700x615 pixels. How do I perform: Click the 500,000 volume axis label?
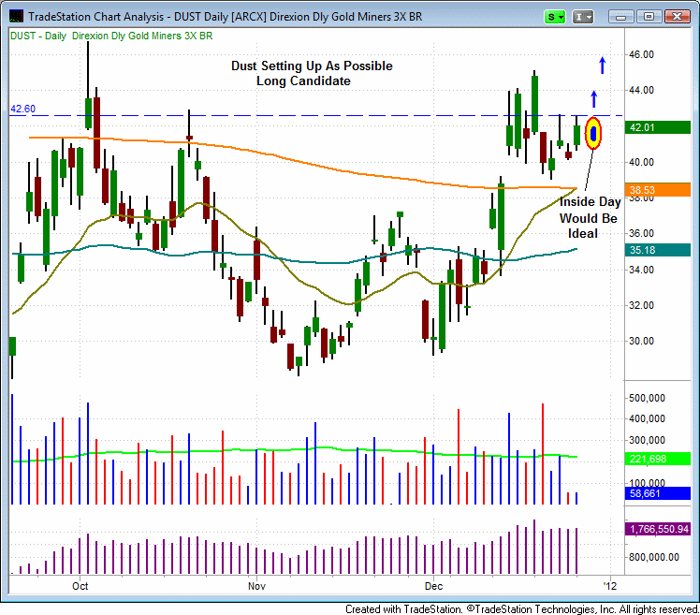click(647, 398)
